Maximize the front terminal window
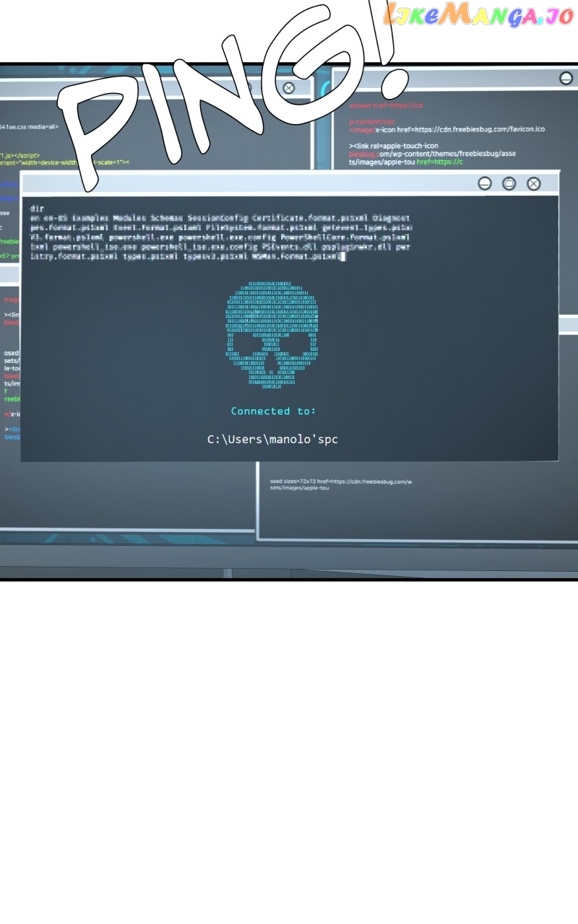The image size is (578, 924). point(509,183)
